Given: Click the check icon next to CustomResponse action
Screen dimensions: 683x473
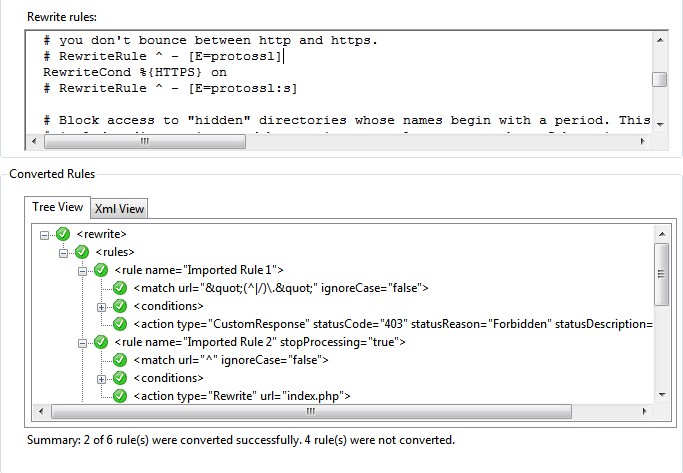Looking at the screenshot, I should pyautogui.click(x=120, y=324).
